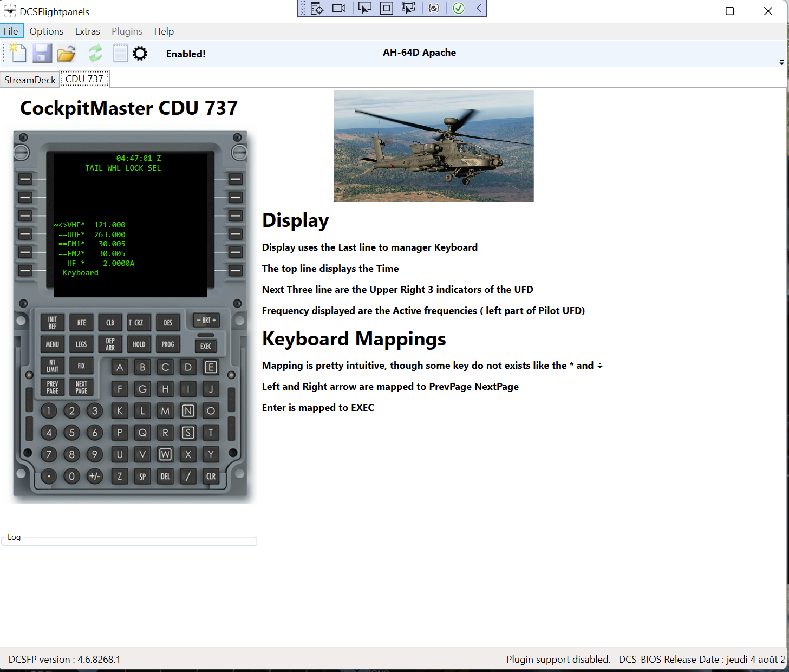This screenshot has height=672, width=789.
Task: Click the DES key on the CDU
Action: [168, 323]
